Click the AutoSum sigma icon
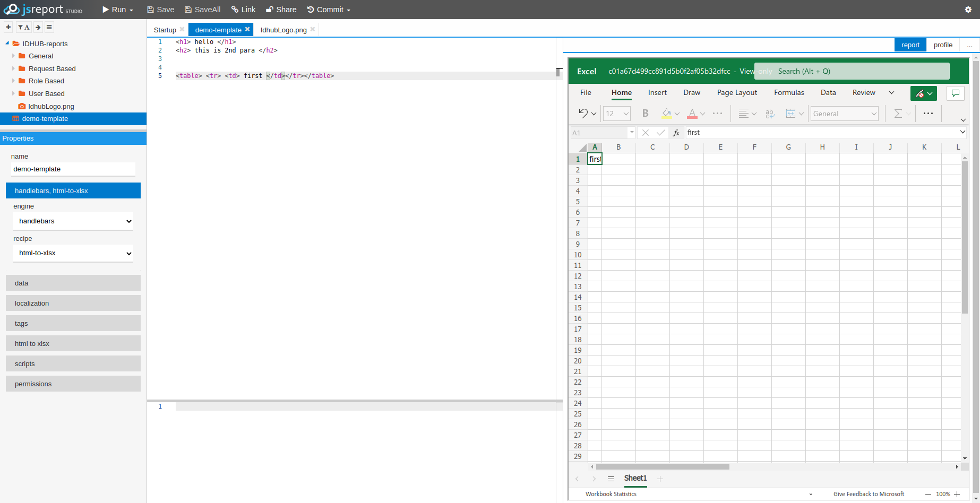The width and height of the screenshot is (980, 503). click(x=898, y=114)
